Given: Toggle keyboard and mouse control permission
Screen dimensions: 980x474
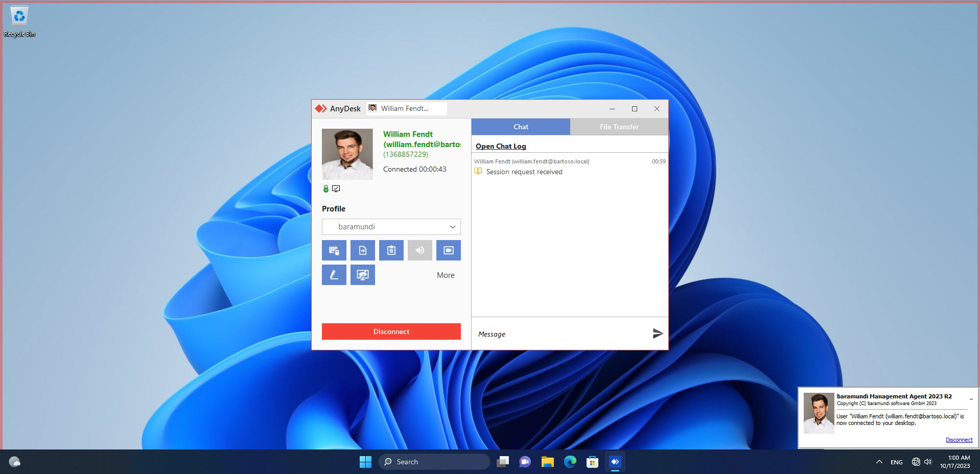Looking at the screenshot, I should pos(334,250).
